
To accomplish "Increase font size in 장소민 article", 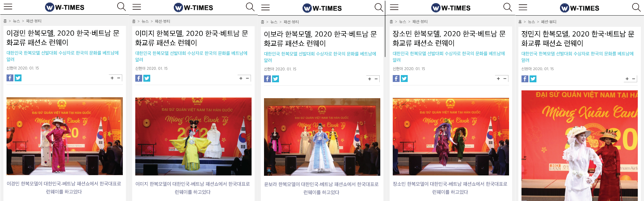I will click(498, 79).
